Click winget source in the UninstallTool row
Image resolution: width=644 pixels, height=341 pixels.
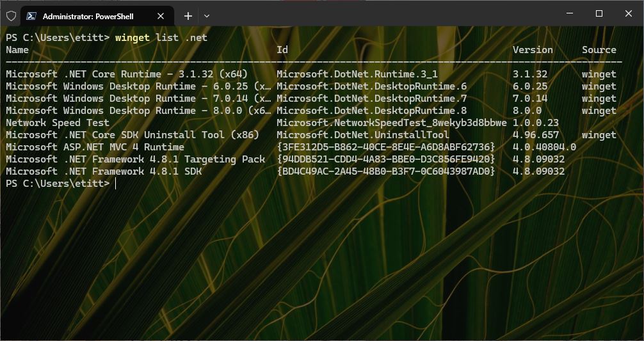point(599,135)
